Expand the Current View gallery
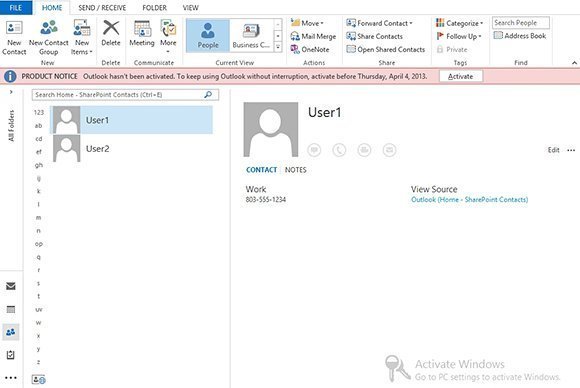 278,47
